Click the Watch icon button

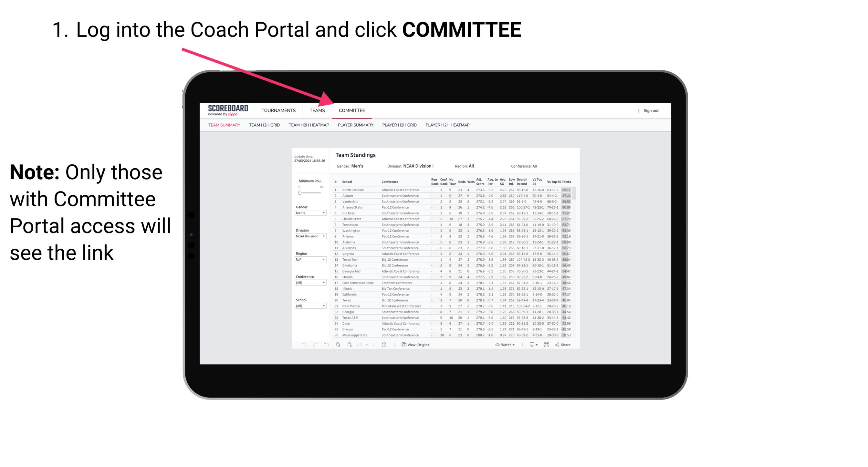[496, 345]
